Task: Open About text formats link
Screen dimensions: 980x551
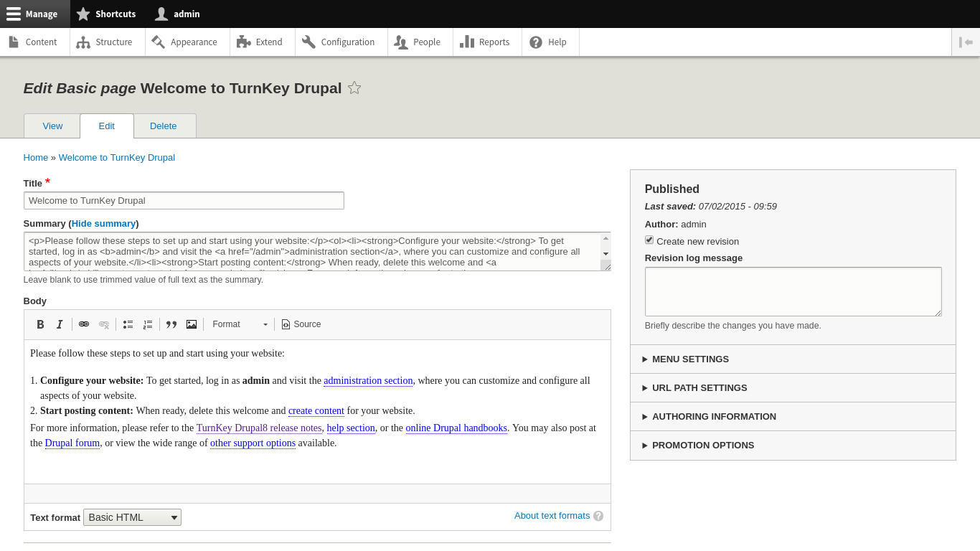Action: (552, 516)
